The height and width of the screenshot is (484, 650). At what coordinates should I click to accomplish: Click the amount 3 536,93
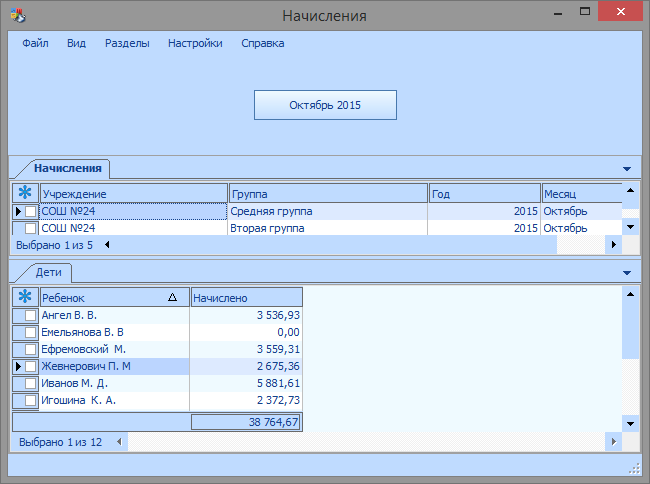pos(278,315)
